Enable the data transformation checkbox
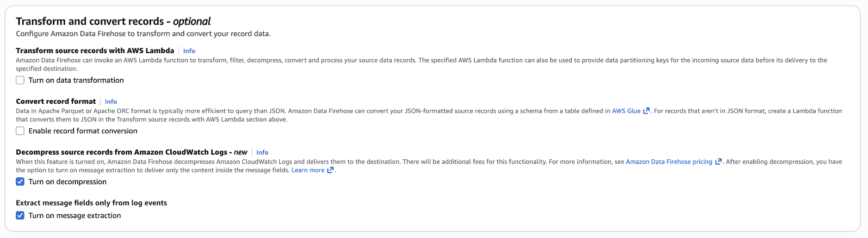 [x=20, y=80]
